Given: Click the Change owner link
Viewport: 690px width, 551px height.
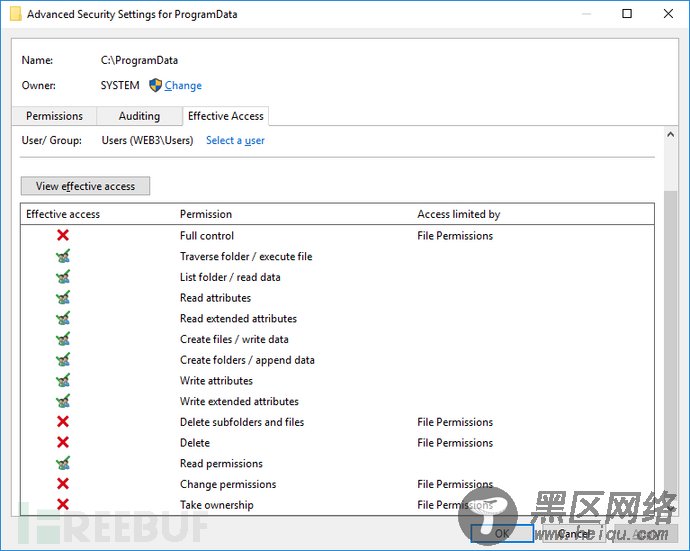Looking at the screenshot, I should point(183,85).
